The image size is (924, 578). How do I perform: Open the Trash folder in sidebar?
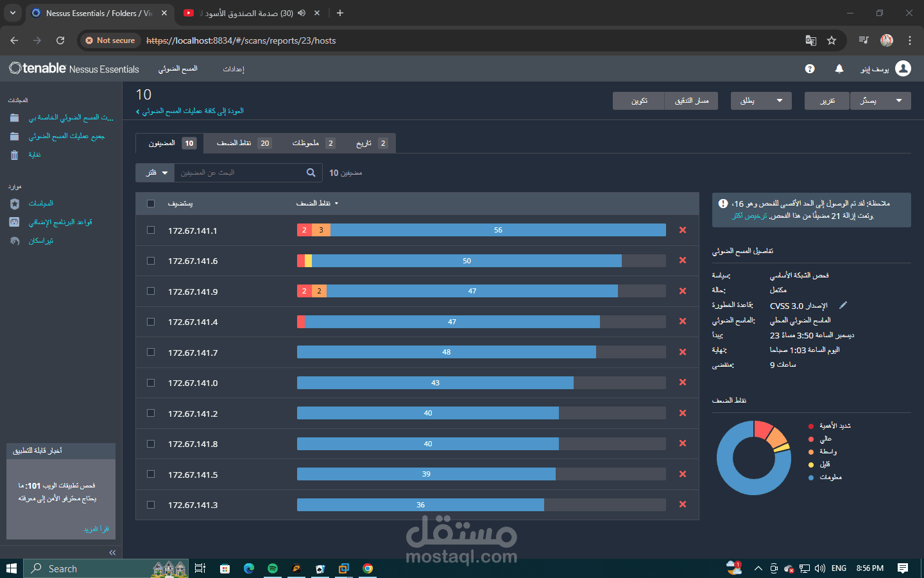coord(15,155)
